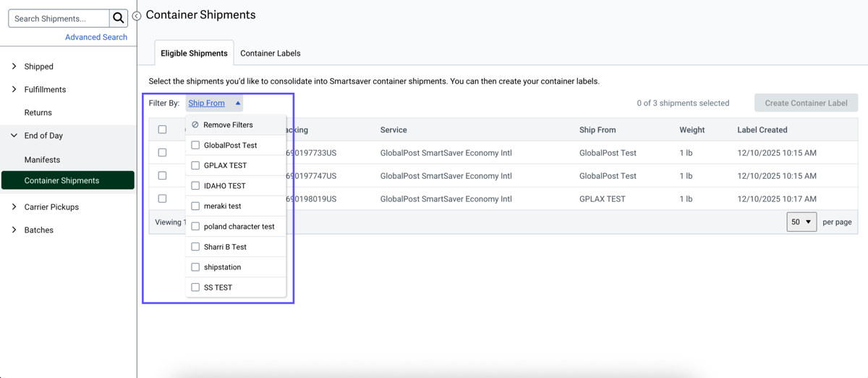
Task: Switch to the Container Labels tab
Action: pyautogui.click(x=270, y=54)
